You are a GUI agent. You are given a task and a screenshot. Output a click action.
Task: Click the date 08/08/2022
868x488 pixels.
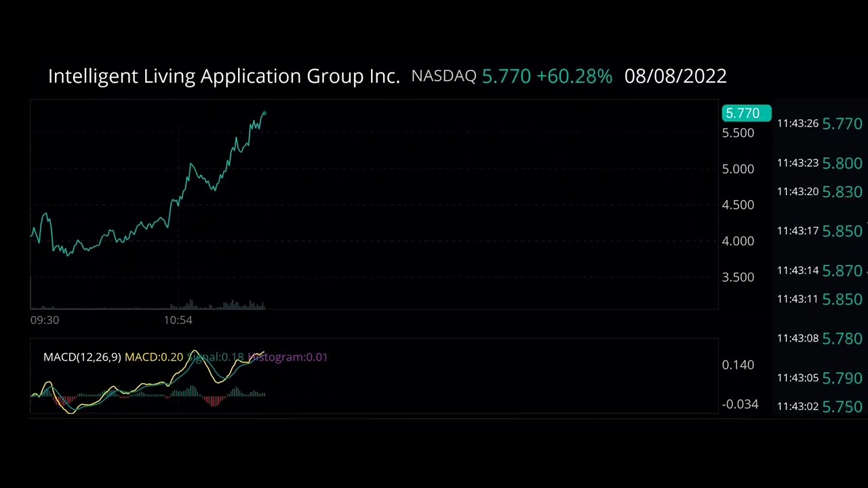(x=675, y=76)
